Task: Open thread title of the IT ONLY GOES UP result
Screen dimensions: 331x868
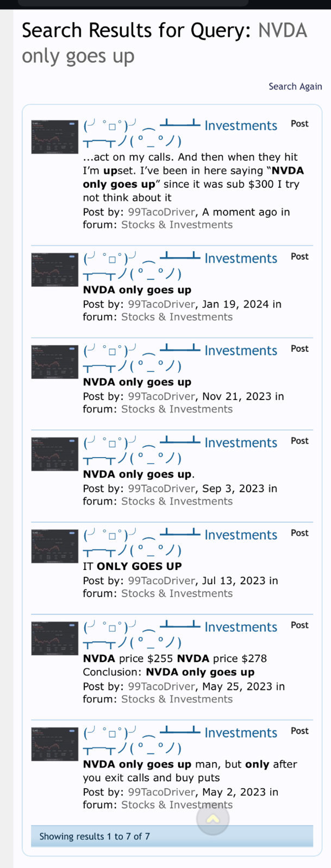Action: [180, 542]
